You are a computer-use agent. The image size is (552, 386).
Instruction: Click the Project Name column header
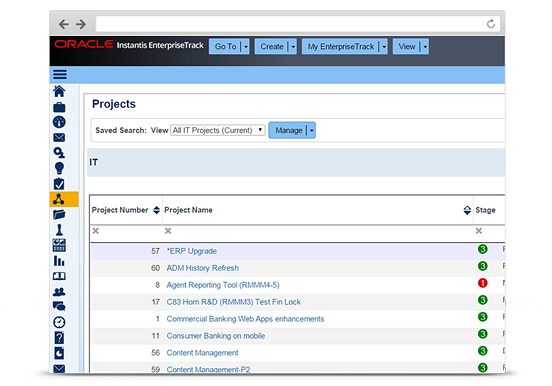(188, 210)
